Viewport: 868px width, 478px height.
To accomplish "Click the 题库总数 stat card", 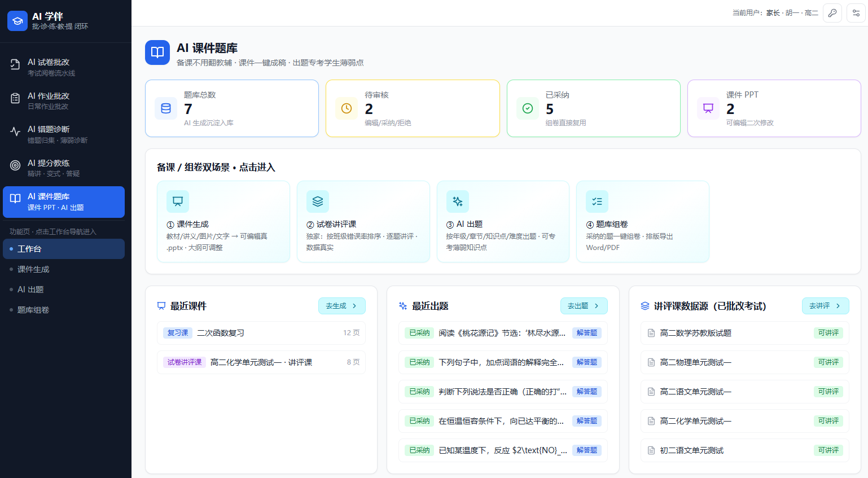I will [232, 108].
